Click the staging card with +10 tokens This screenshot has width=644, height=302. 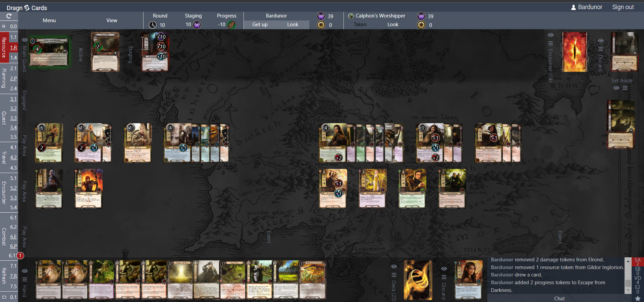pyautogui.click(x=155, y=52)
